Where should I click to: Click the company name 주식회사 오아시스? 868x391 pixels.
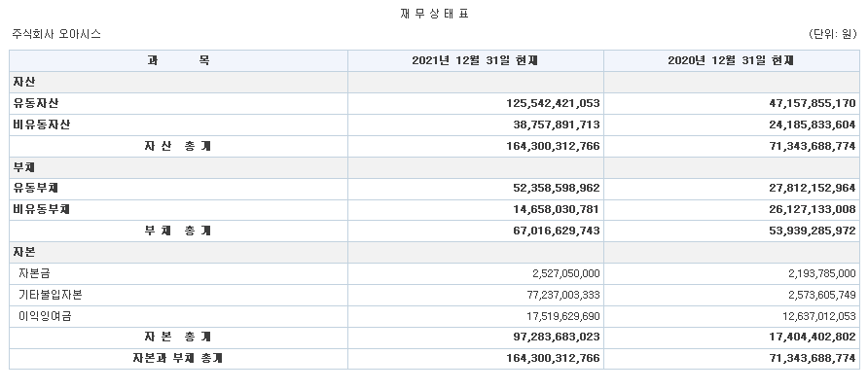56,34
